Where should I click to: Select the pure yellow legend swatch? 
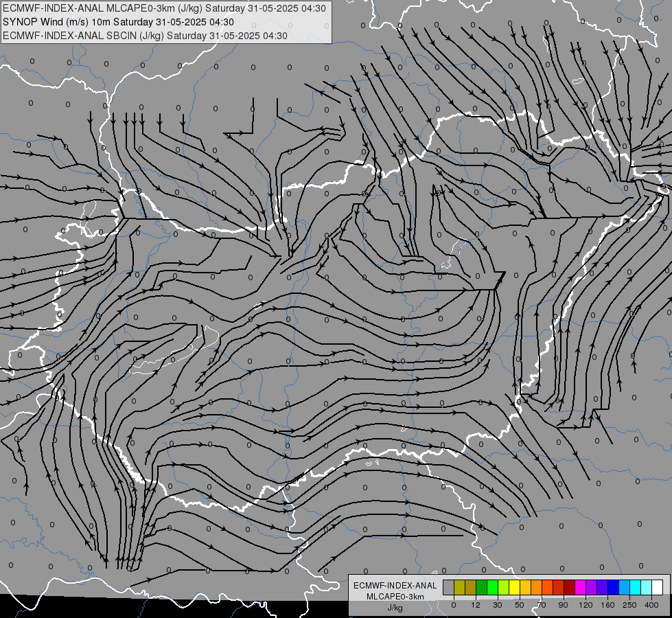pos(514,587)
